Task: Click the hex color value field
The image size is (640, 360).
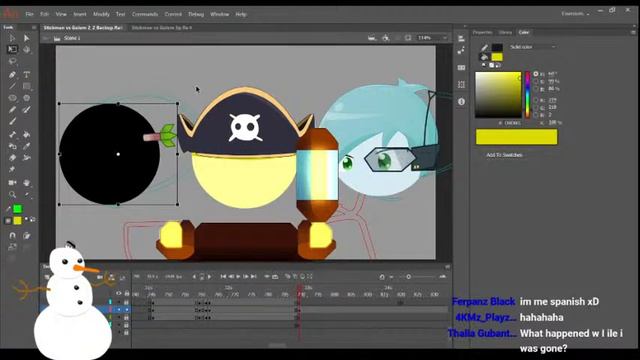Action: tap(512, 123)
